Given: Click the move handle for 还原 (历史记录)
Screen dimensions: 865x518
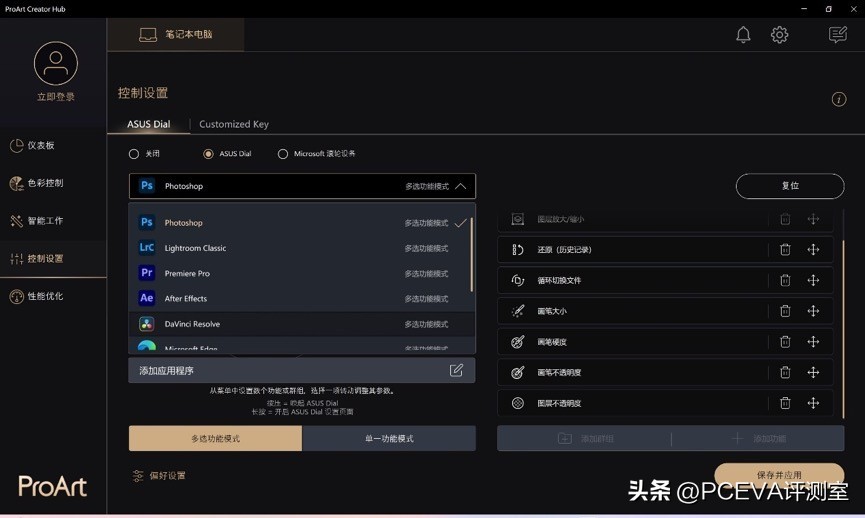Looking at the screenshot, I should pos(813,249).
